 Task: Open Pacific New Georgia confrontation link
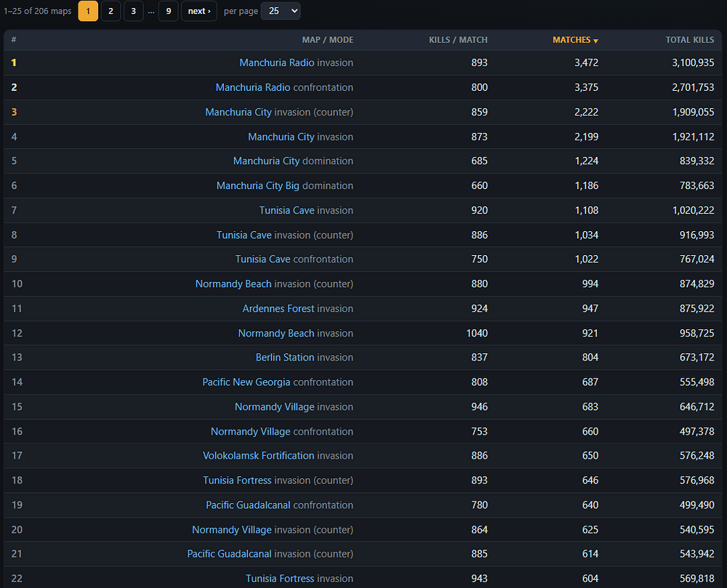(x=246, y=382)
